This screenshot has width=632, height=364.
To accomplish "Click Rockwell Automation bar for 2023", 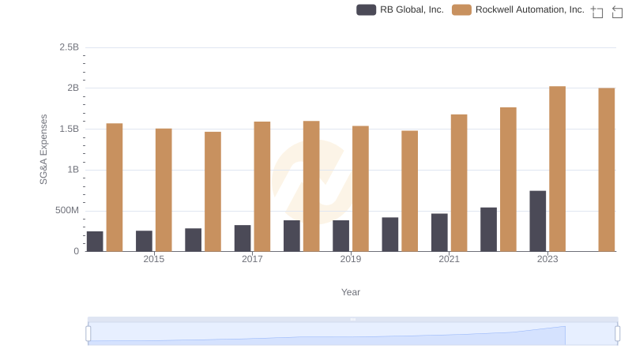I will pos(557,169).
